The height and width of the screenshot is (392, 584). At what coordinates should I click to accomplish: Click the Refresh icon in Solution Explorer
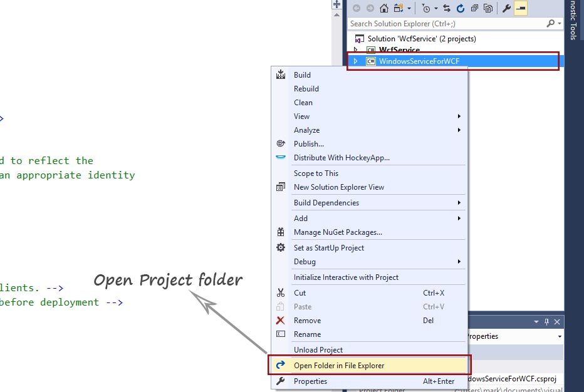461,8
